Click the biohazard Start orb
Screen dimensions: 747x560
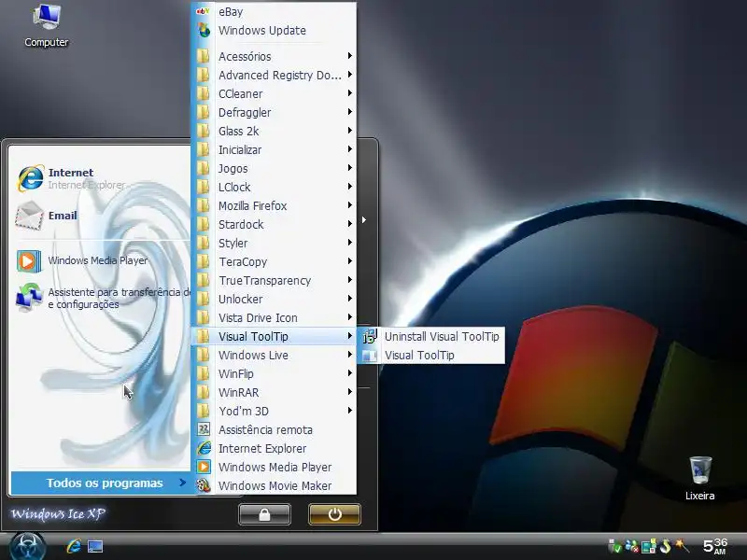(x=28, y=546)
